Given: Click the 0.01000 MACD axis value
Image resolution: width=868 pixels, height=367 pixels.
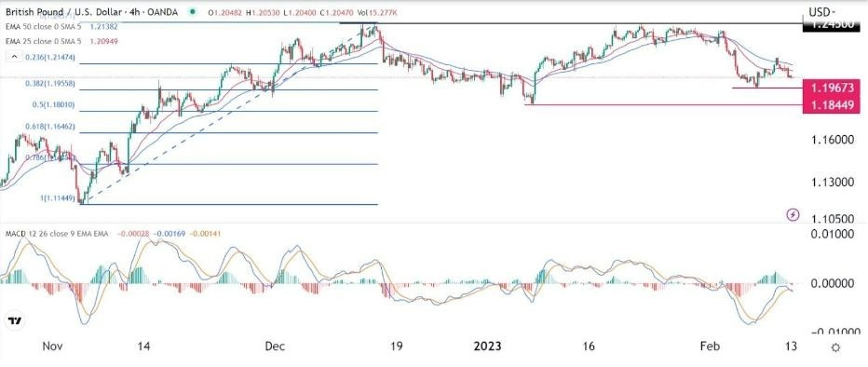Looking at the screenshot, I should (832, 235).
